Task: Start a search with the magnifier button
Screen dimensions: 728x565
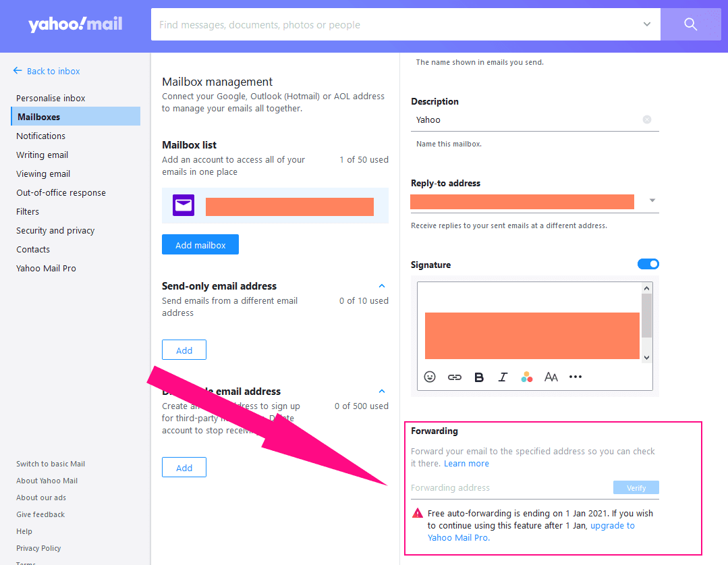Action: tap(690, 24)
